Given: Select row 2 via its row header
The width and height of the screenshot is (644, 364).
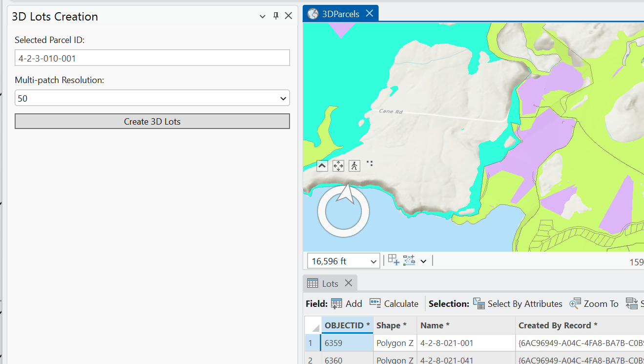Looking at the screenshot, I should [312, 358].
